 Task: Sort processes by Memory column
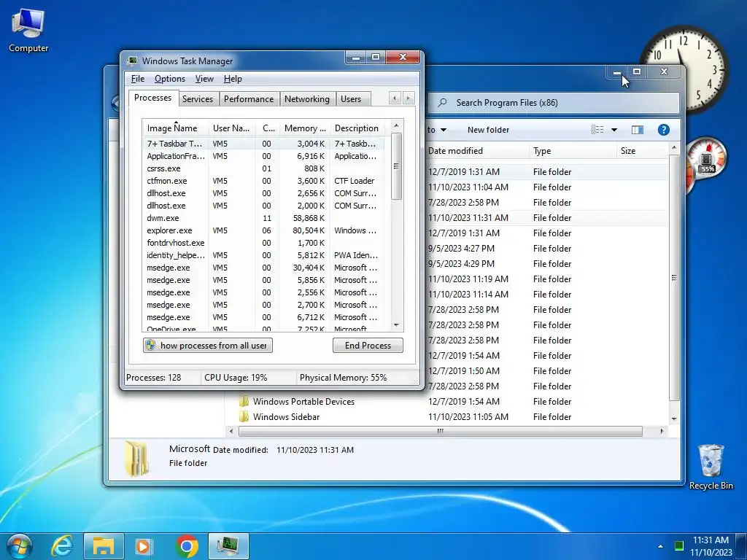pyautogui.click(x=305, y=128)
